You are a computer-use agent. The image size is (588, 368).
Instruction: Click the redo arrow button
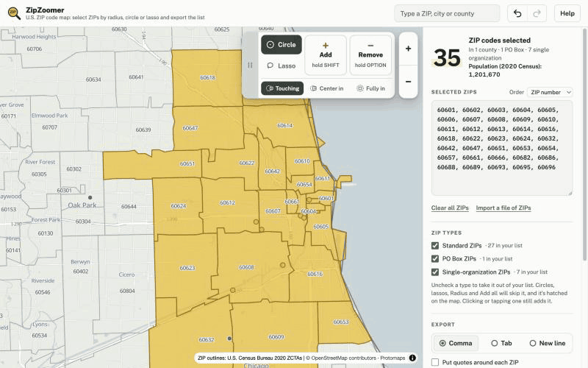tap(537, 13)
